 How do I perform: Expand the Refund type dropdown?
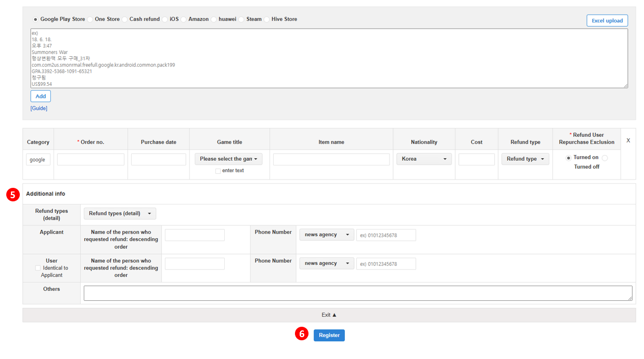525,158
